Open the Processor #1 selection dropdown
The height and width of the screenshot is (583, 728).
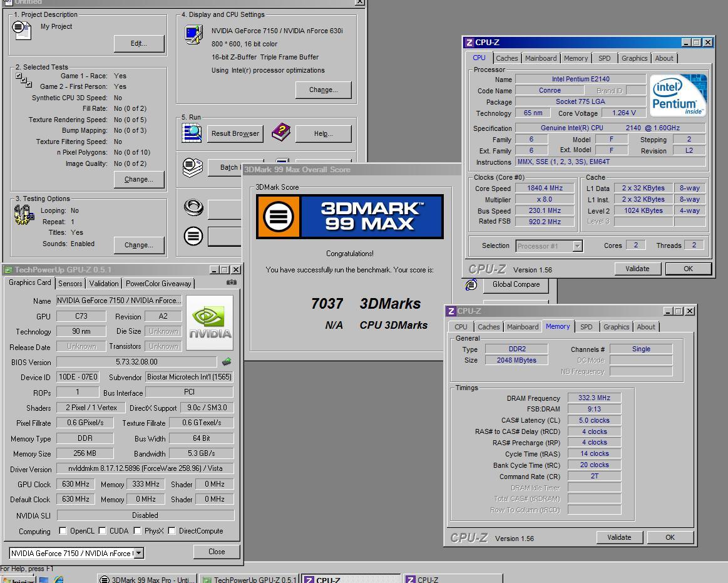(x=578, y=245)
